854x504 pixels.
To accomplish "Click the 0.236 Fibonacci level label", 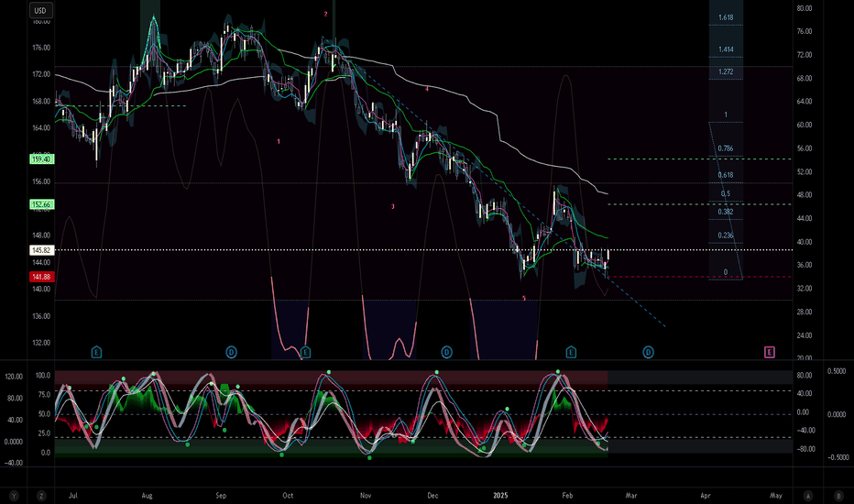I will point(726,236).
